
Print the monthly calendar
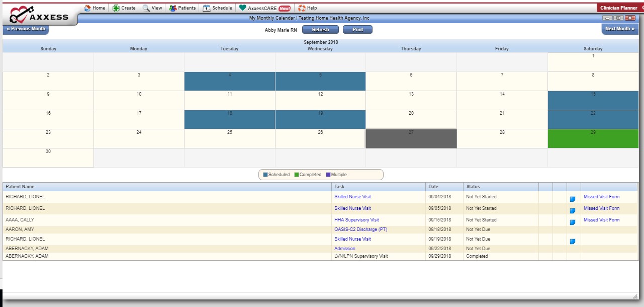point(357,30)
